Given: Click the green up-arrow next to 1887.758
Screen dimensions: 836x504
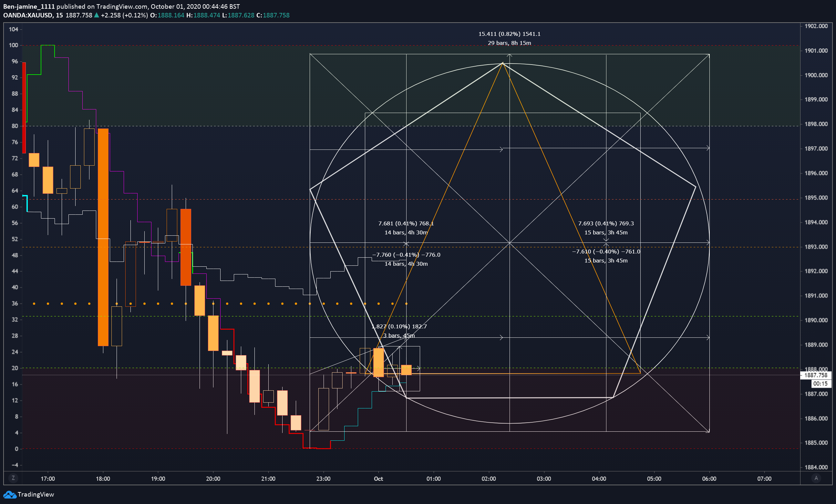Looking at the screenshot, I should point(97,15).
